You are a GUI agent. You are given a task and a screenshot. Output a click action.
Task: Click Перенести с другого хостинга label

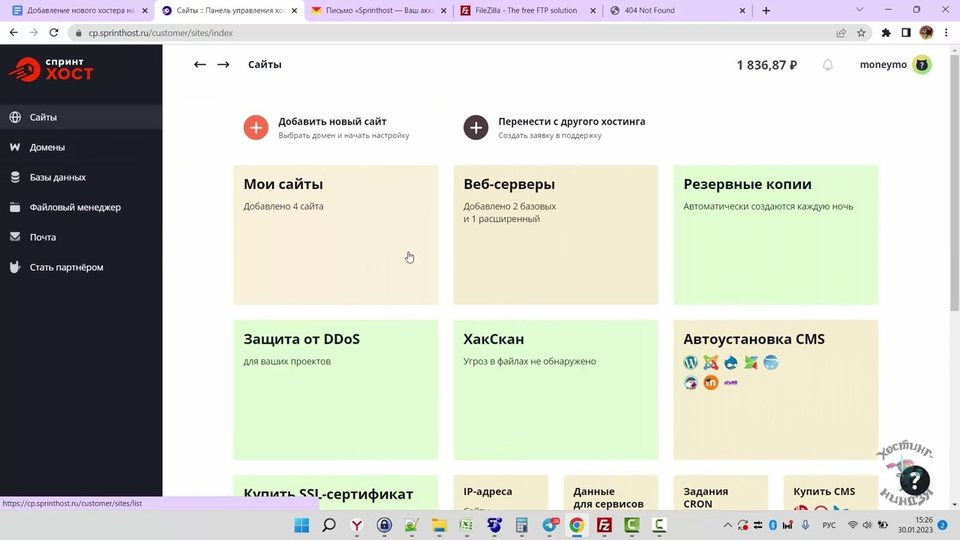pyautogui.click(x=572, y=121)
